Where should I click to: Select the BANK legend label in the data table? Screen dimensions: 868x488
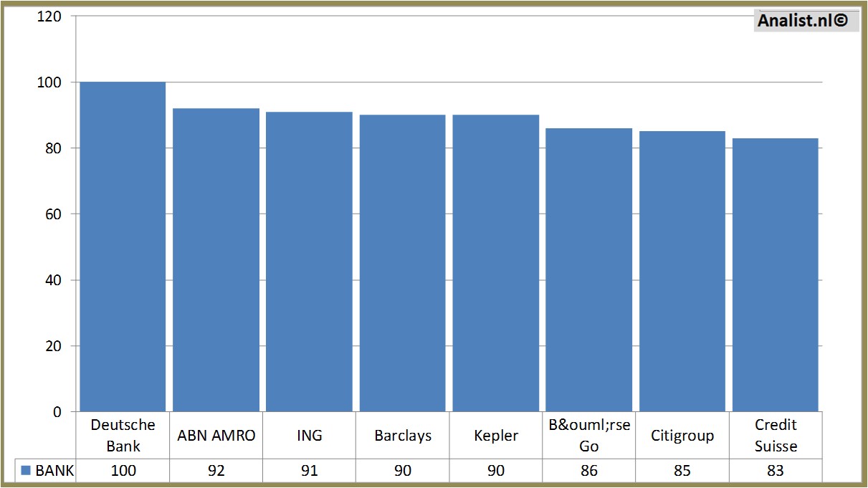[54, 471]
